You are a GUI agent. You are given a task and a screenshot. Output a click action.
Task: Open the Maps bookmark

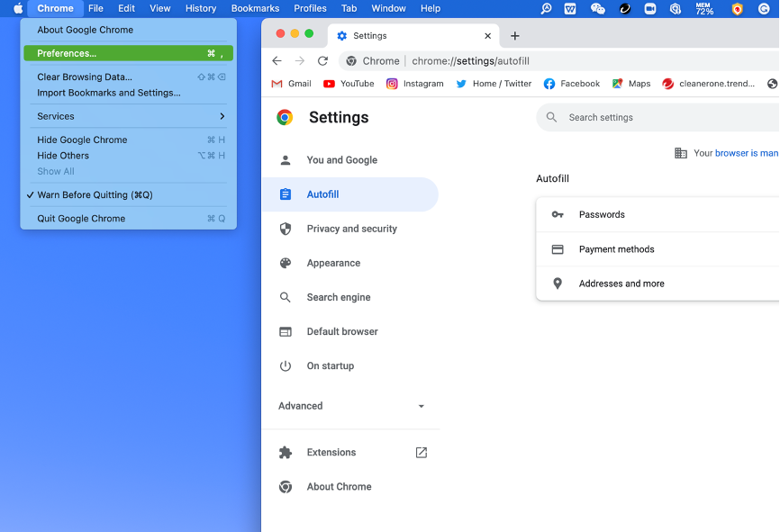pyautogui.click(x=630, y=84)
